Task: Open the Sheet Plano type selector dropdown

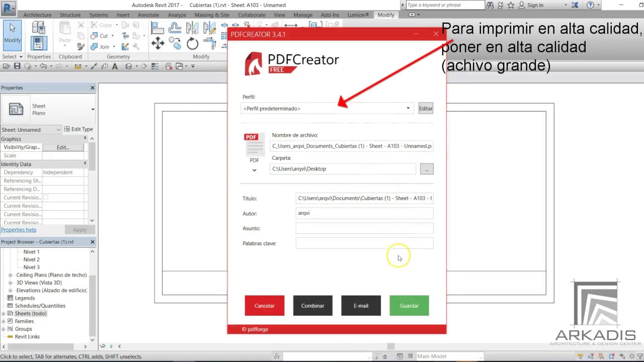Action: (x=93, y=109)
